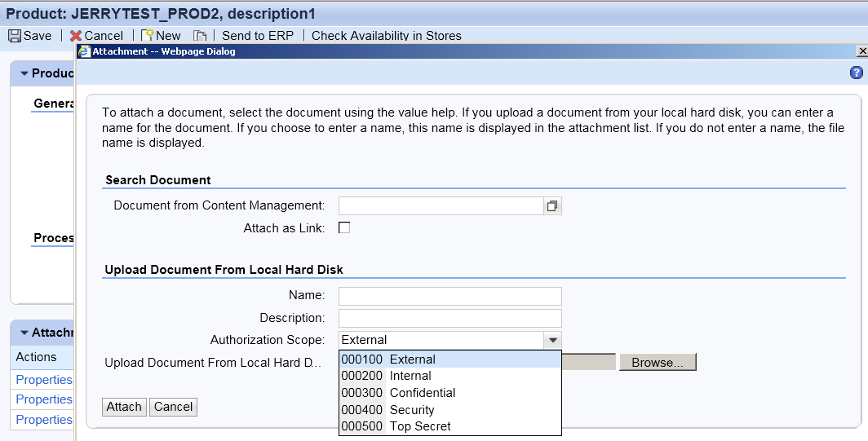Choose 000500 Top Secret scope
The width and height of the screenshot is (868, 441).
click(450, 426)
